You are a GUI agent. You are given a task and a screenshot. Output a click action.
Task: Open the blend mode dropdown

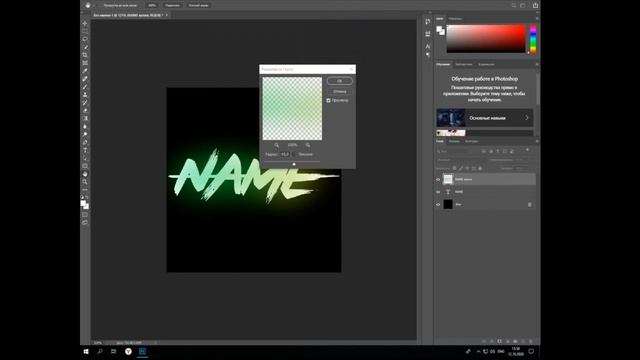[x=461, y=160]
